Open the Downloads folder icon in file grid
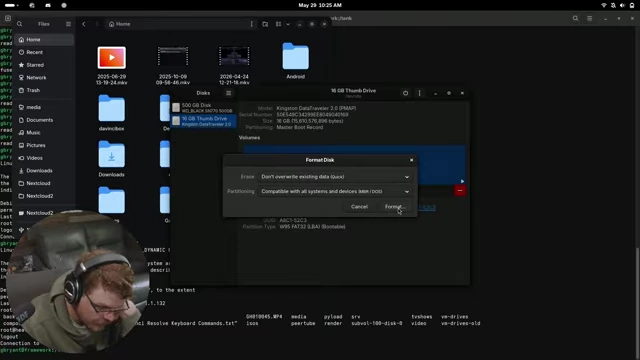 [111, 154]
